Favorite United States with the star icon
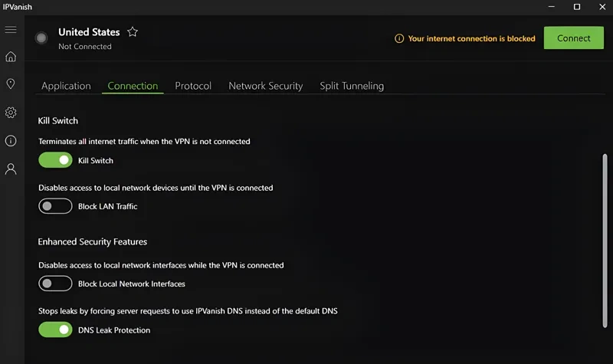The width and height of the screenshot is (613, 364). coord(133,32)
